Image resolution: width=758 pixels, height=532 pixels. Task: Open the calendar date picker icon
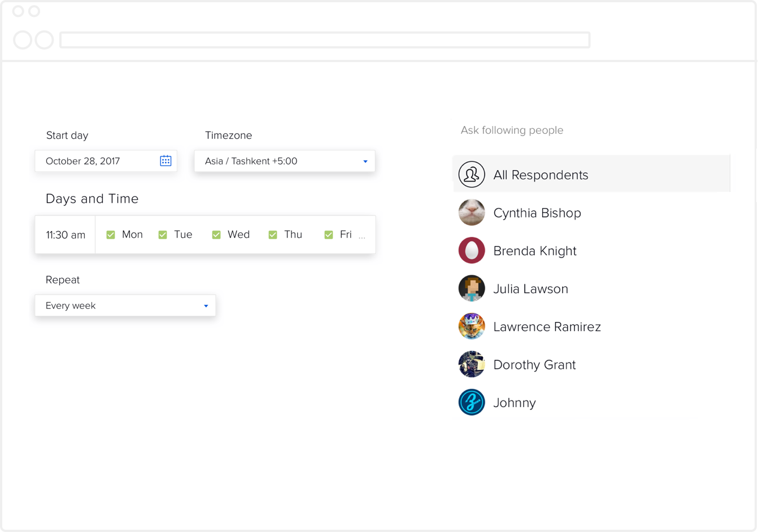point(165,161)
